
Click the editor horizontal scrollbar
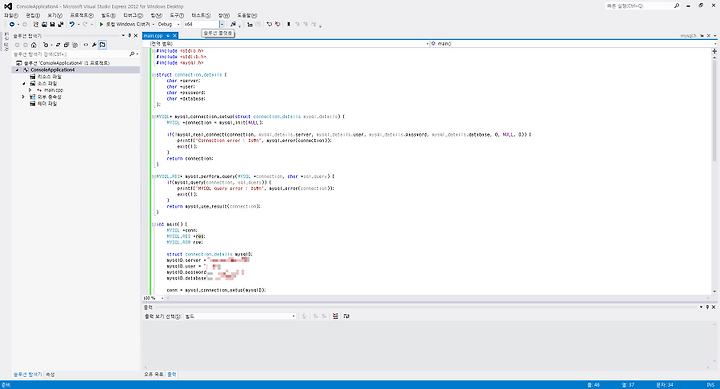438,298
